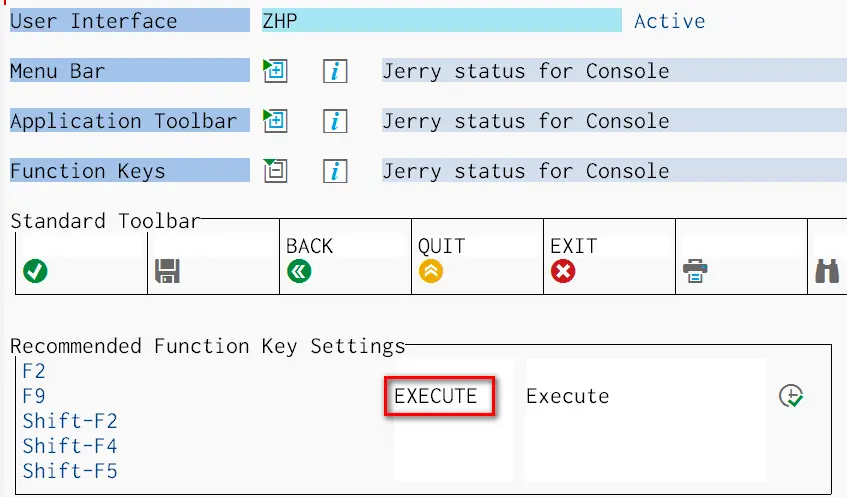Click the red EXIT icon
This screenshot has height=497, width=847.
click(563, 271)
